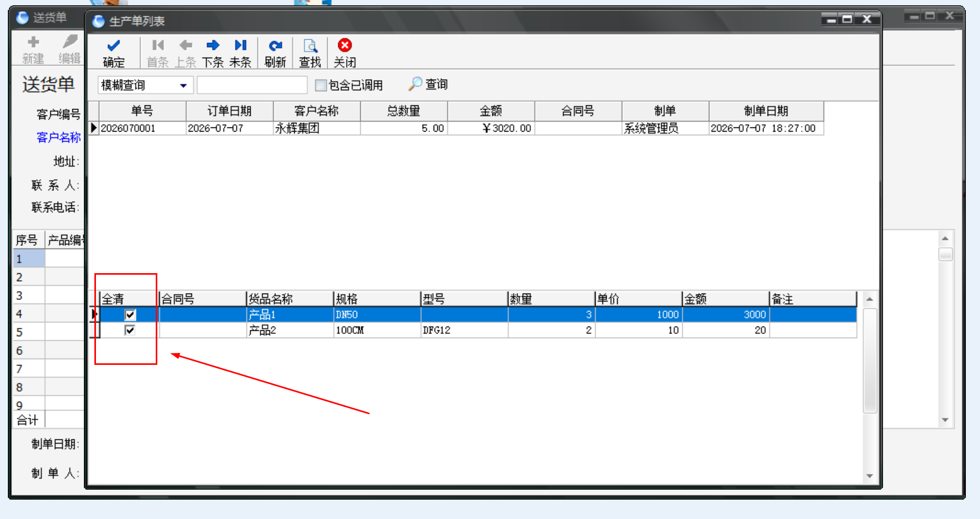
Task: Uncheck 全清 checkbox for 产品2 row
Action: [x=130, y=330]
